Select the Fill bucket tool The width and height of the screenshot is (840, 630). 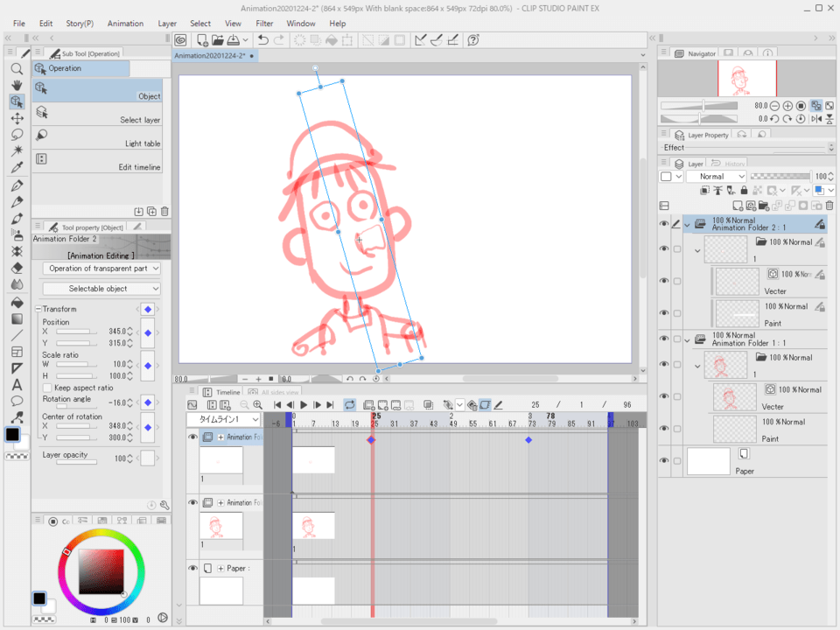click(x=17, y=302)
